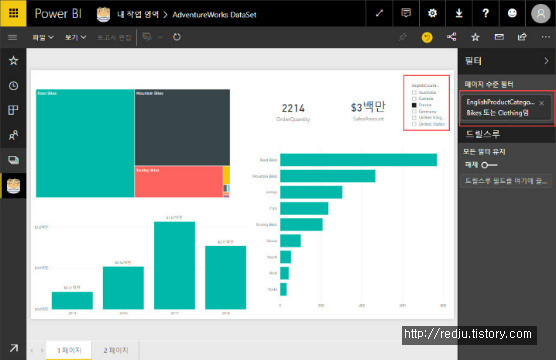The width and height of the screenshot is (556, 360).
Task: Open the settings gear menu
Action: pos(432,13)
